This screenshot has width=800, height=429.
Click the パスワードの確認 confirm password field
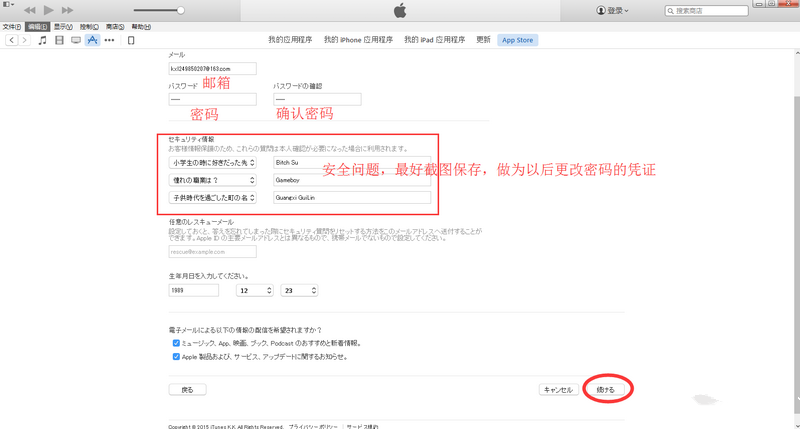[x=317, y=99]
